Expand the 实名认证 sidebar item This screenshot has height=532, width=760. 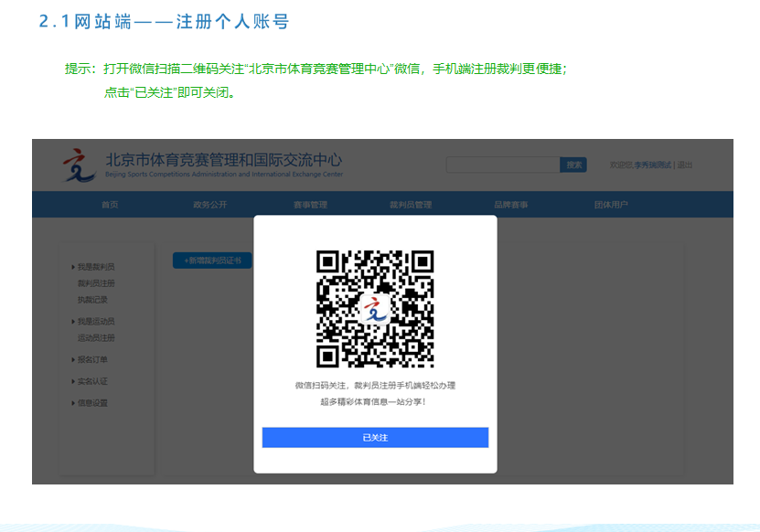(90, 381)
